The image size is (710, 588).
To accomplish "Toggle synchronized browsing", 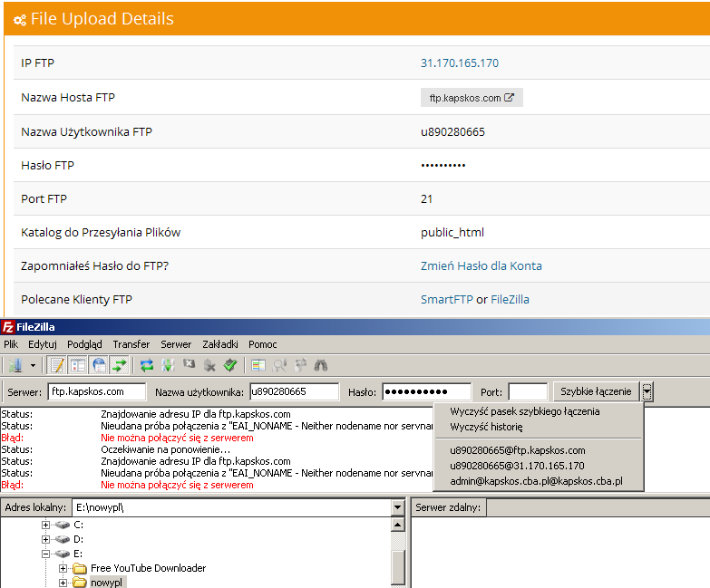I will tap(300, 365).
